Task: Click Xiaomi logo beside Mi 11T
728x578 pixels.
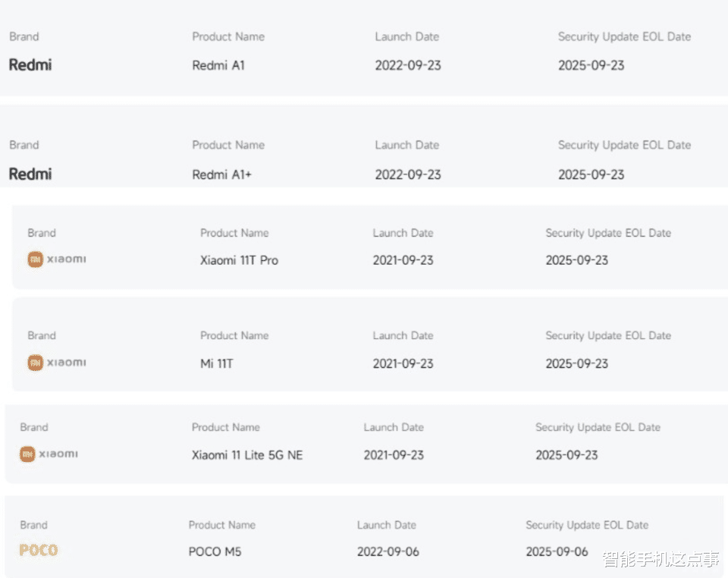Action: pyautogui.click(x=57, y=363)
